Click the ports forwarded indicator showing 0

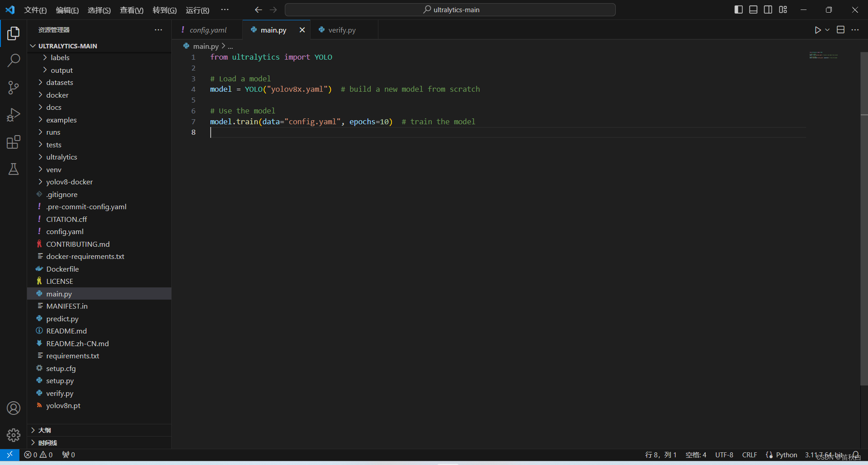tap(69, 455)
